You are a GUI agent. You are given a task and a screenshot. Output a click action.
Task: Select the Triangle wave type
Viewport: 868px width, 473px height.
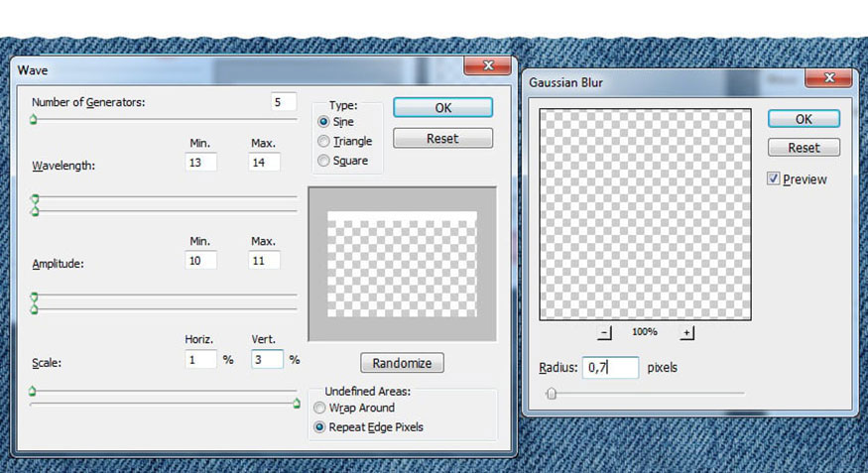323,141
